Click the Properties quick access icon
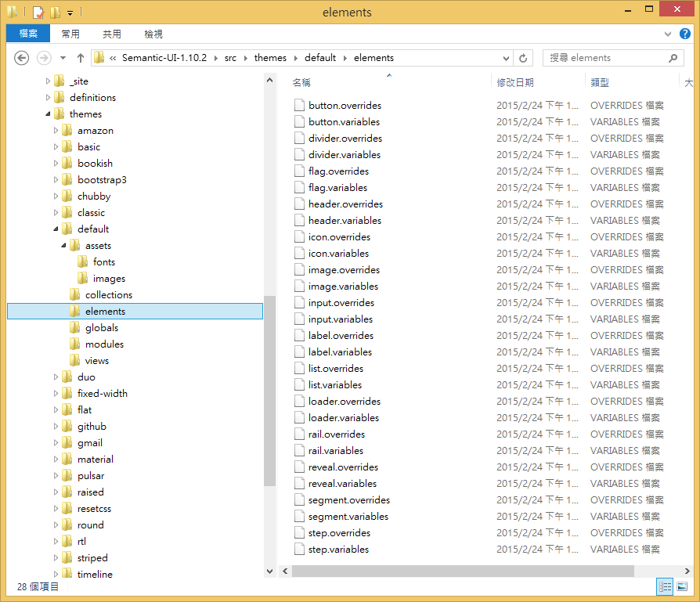 [39, 12]
